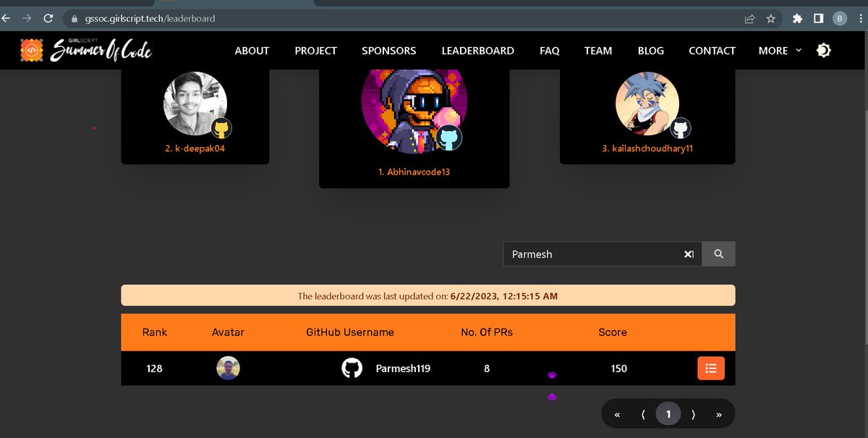Viewport: 868px width, 438px height.
Task: Open the BLOG nav item
Action: click(651, 51)
